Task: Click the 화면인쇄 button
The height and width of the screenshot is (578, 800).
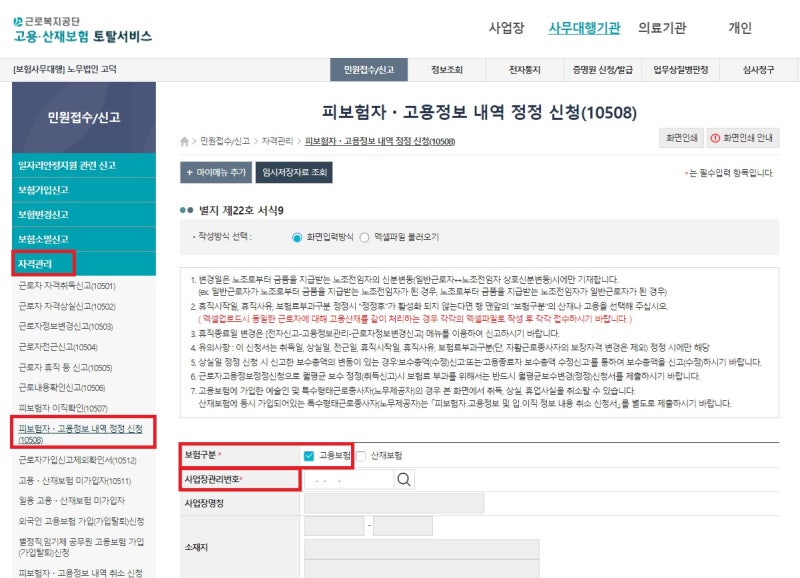Action: [x=681, y=138]
